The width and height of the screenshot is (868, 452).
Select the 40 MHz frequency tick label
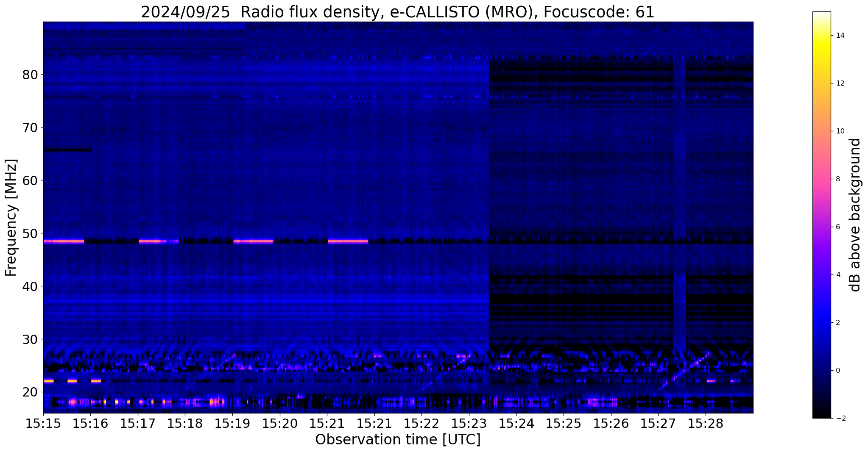point(30,286)
